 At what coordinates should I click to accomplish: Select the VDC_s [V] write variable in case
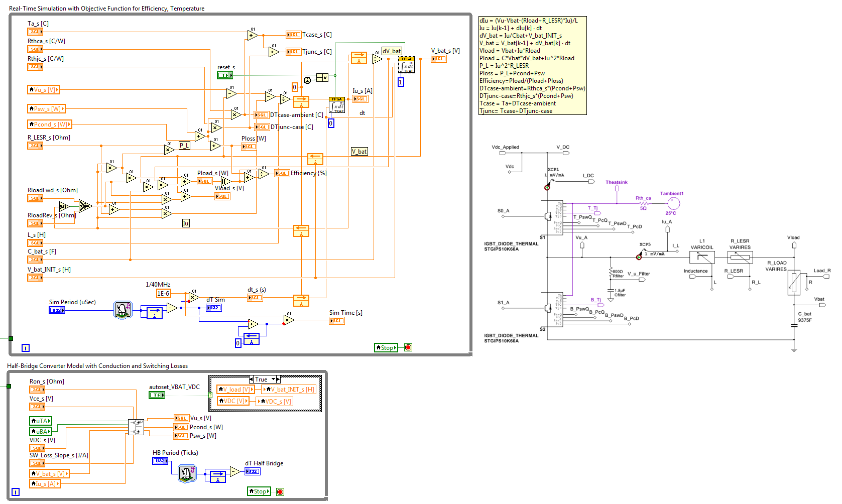pyautogui.click(x=274, y=402)
